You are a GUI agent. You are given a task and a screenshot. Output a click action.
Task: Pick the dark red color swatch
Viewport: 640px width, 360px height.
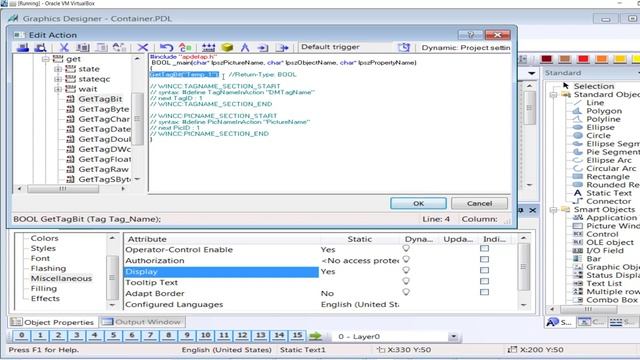(546, 59)
